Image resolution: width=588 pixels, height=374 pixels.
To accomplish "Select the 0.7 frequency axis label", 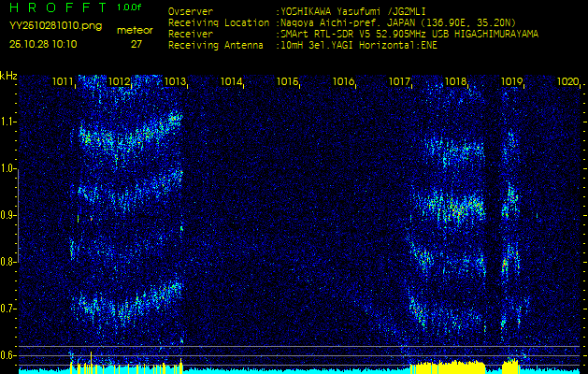I will pos(8,309).
